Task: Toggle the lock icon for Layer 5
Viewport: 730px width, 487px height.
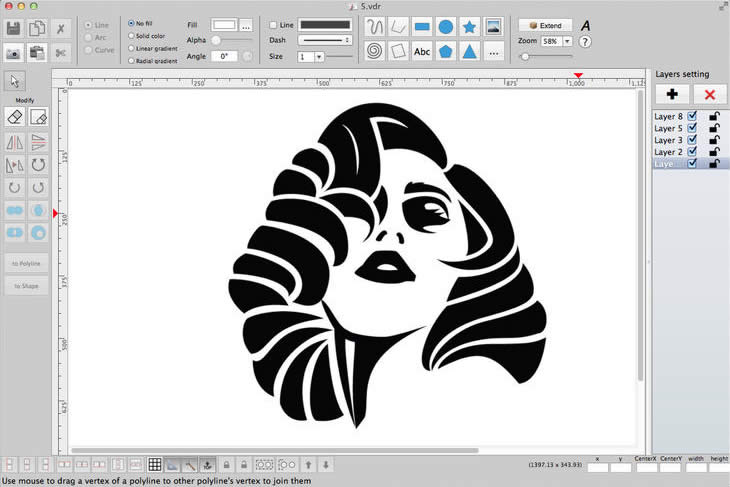Action: [x=714, y=128]
